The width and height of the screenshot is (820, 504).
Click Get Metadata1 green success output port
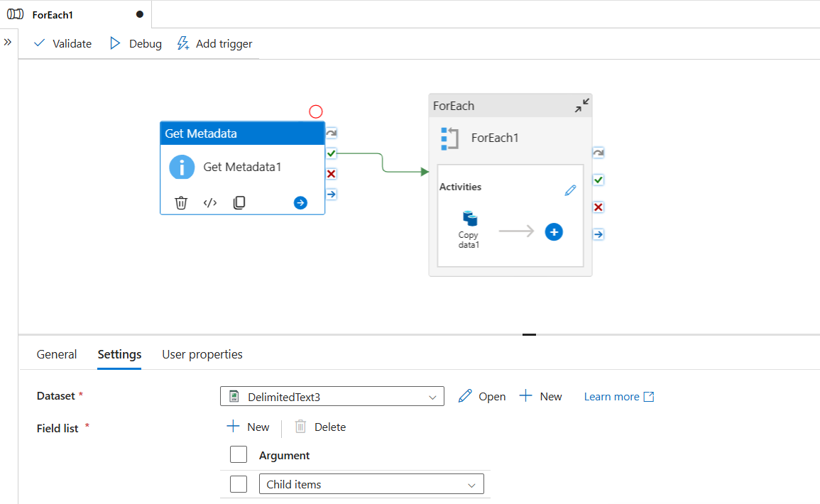coord(331,153)
